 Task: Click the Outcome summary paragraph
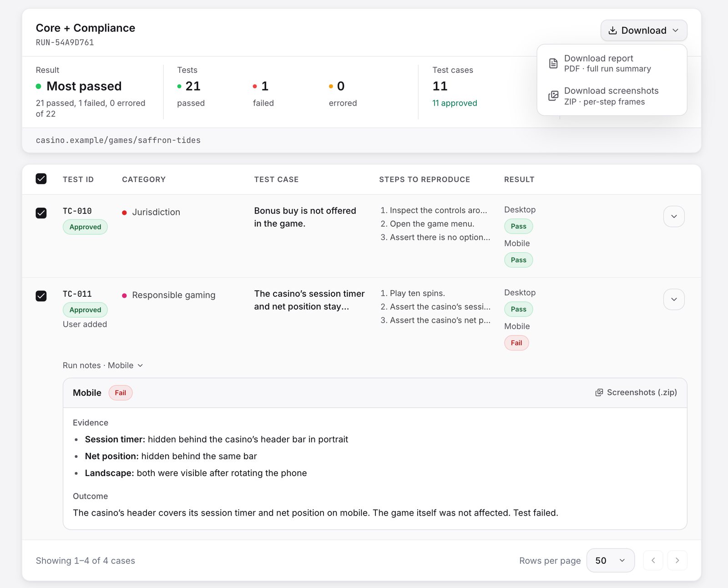coord(316,513)
